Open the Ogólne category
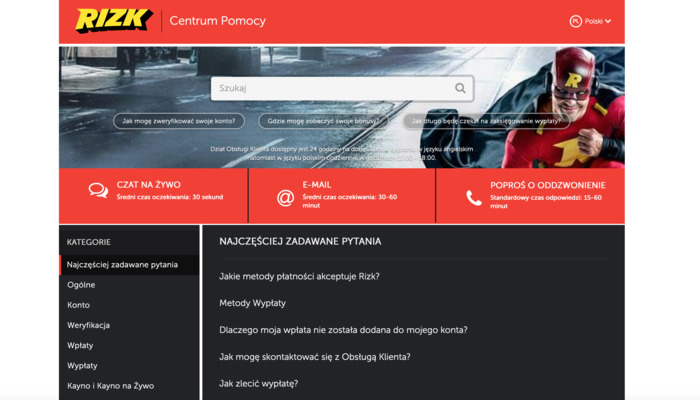This screenshot has width=700, height=400. coord(81,285)
